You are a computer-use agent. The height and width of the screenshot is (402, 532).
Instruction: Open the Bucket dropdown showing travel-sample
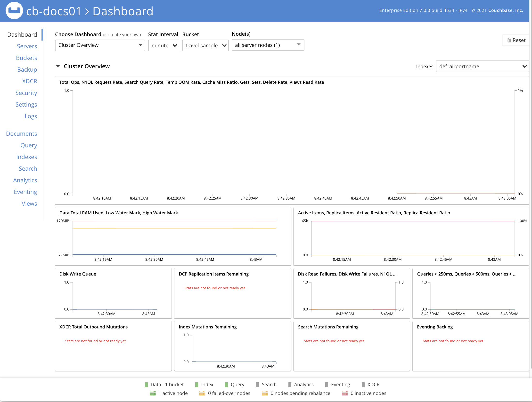[x=205, y=45]
